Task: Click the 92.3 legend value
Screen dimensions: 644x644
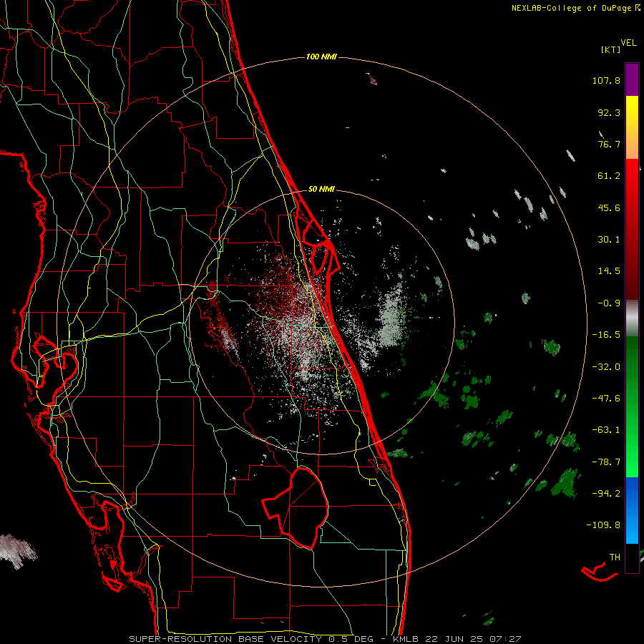Action: [x=609, y=112]
